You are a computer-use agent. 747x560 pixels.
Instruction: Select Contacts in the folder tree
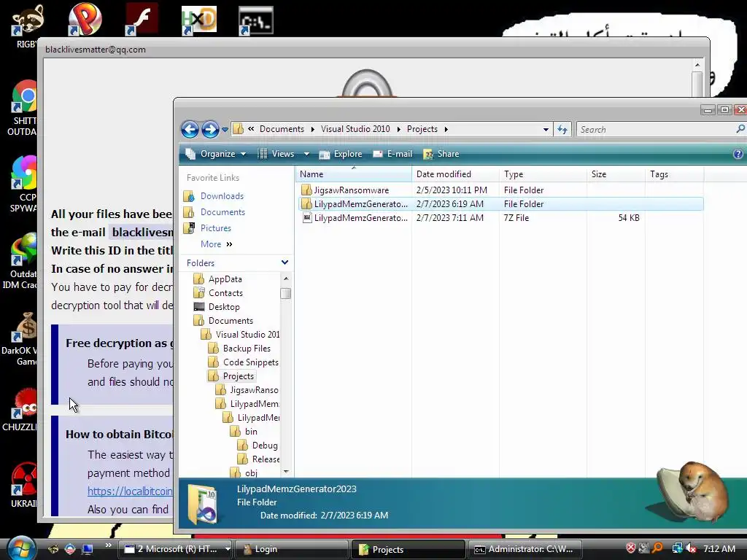[x=225, y=293]
